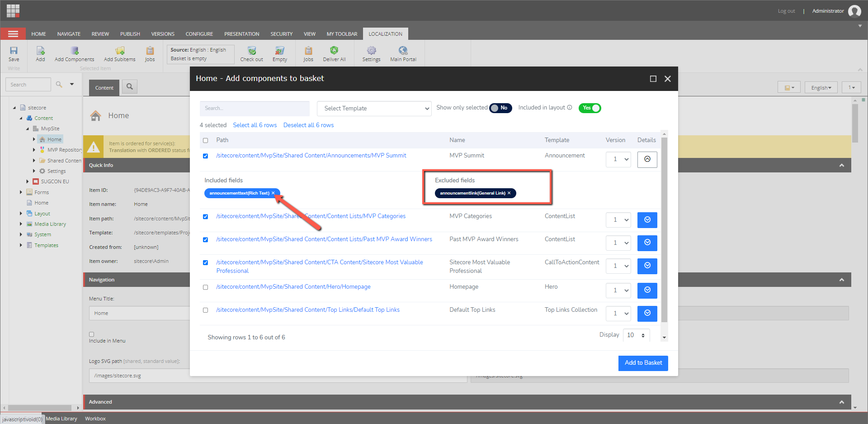Click the Add to Basket button
868x424 pixels.
pos(643,363)
